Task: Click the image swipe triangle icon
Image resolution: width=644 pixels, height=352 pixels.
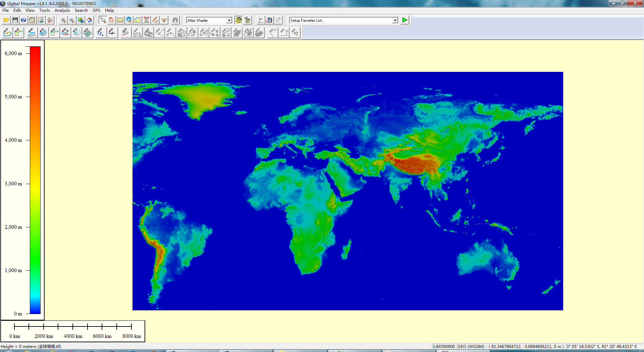Action: (164, 20)
